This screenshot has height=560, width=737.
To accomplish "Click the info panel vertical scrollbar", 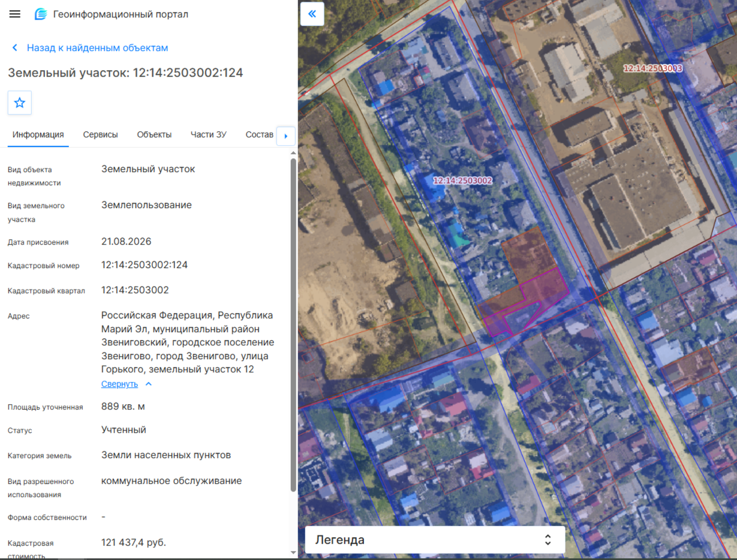I will click(293, 324).
